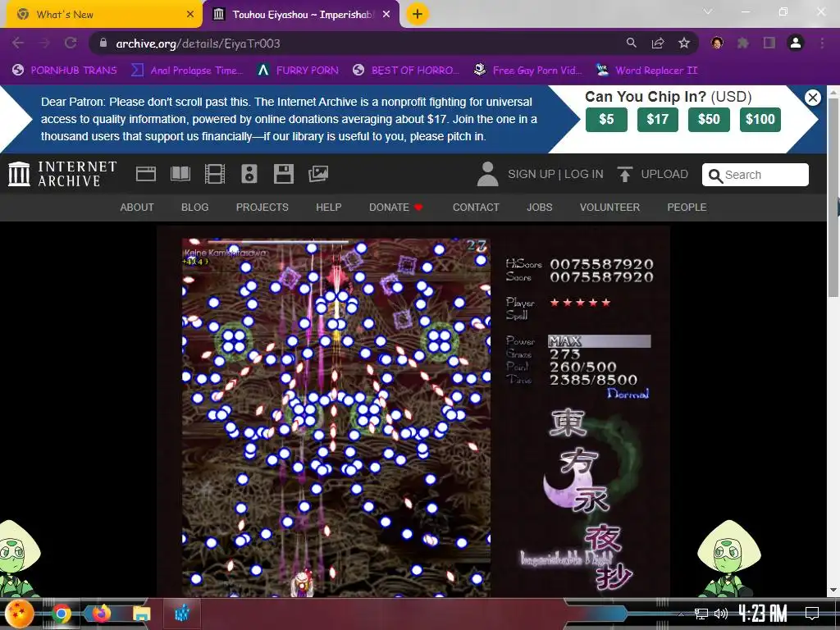Open the BLOG menu item
This screenshot has width=840, height=630.
point(195,208)
